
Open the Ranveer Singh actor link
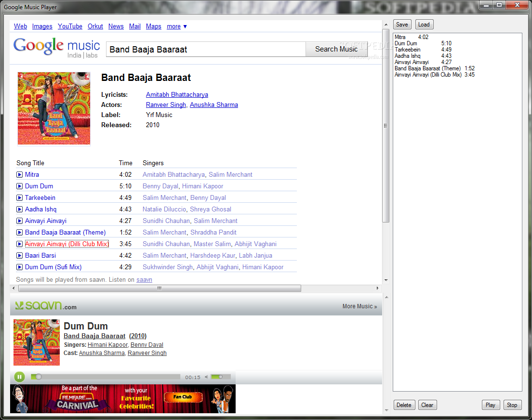click(166, 105)
